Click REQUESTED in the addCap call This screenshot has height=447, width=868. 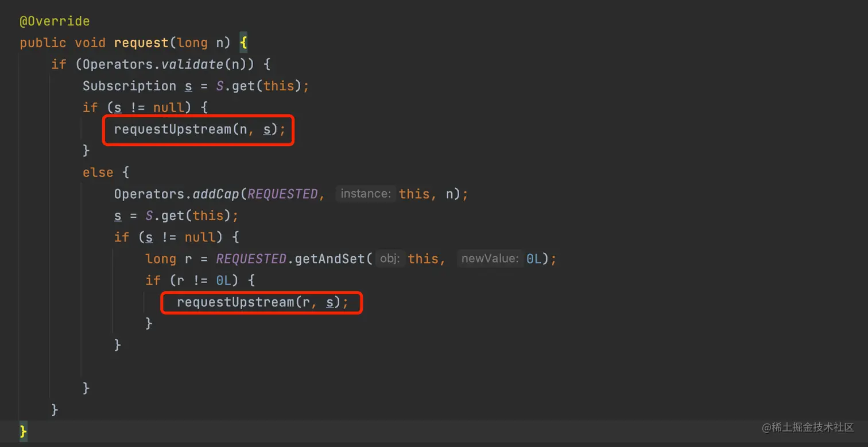pyautogui.click(x=282, y=194)
